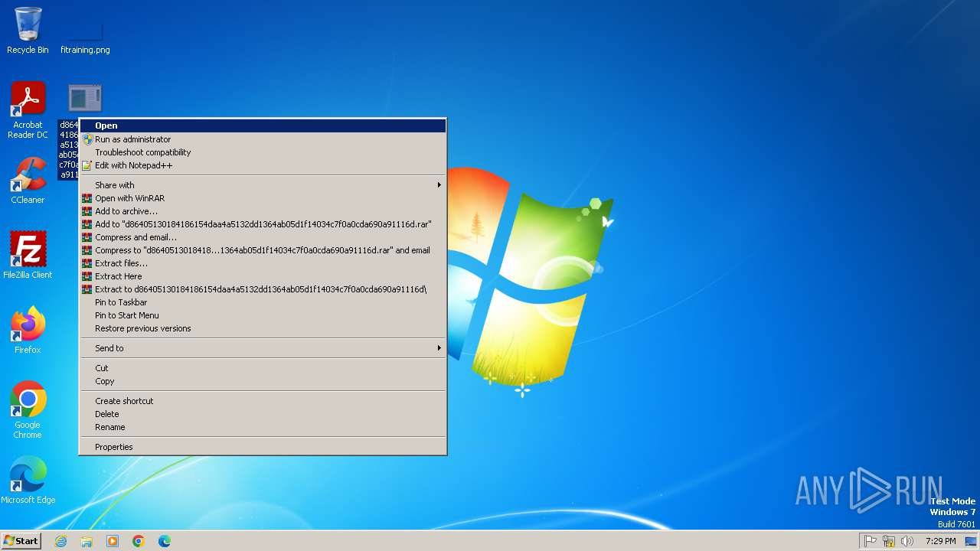
Task: Open Windows Media Player taskbar icon
Action: pos(113,541)
